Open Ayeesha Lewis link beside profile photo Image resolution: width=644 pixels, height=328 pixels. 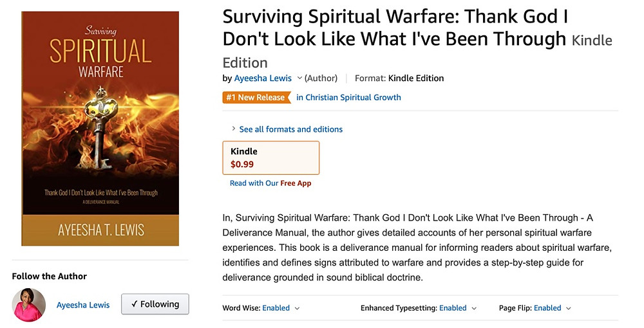pyautogui.click(x=83, y=305)
